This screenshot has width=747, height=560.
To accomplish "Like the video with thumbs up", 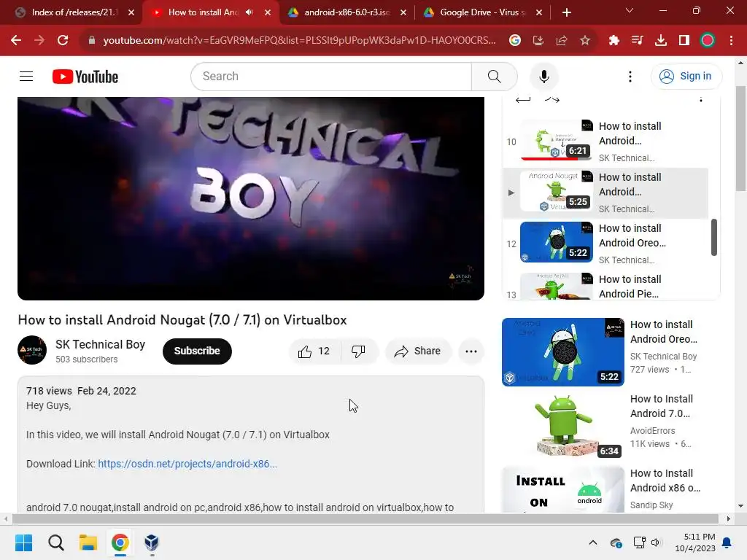I will click(x=314, y=351).
